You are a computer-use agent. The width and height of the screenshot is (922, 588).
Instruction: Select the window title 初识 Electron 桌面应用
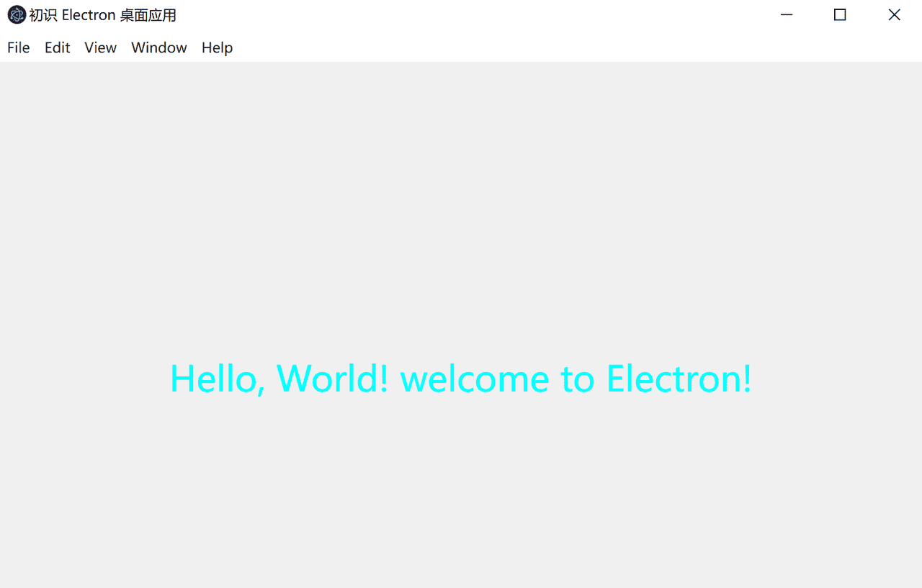coord(101,14)
